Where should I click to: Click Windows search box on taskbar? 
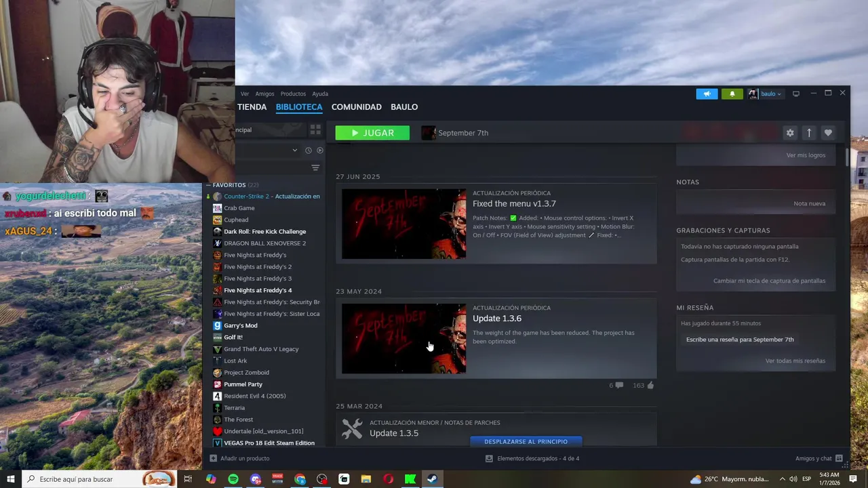click(x=99, y=479)
